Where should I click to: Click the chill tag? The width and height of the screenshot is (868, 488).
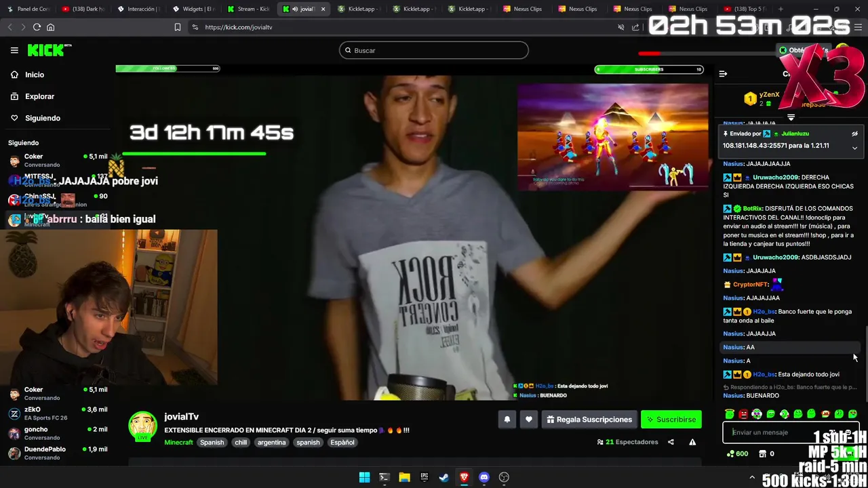[x=241, y=442]
